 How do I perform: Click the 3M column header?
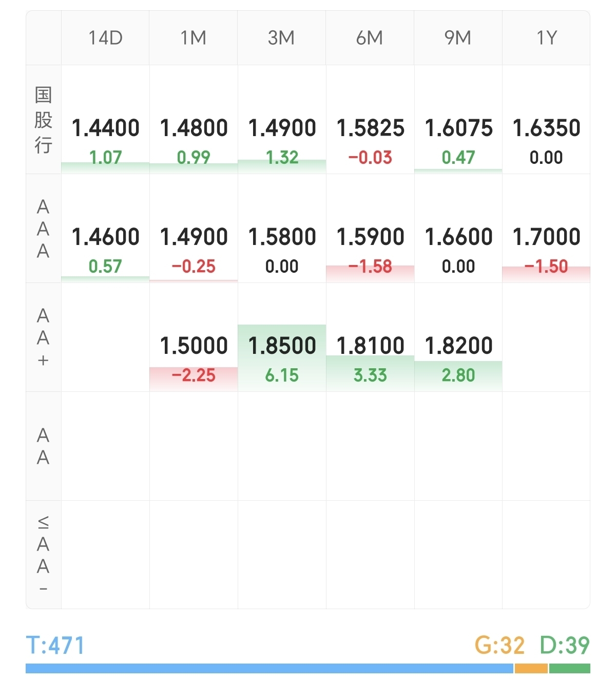pyautogui.click(x=281, y=38)
